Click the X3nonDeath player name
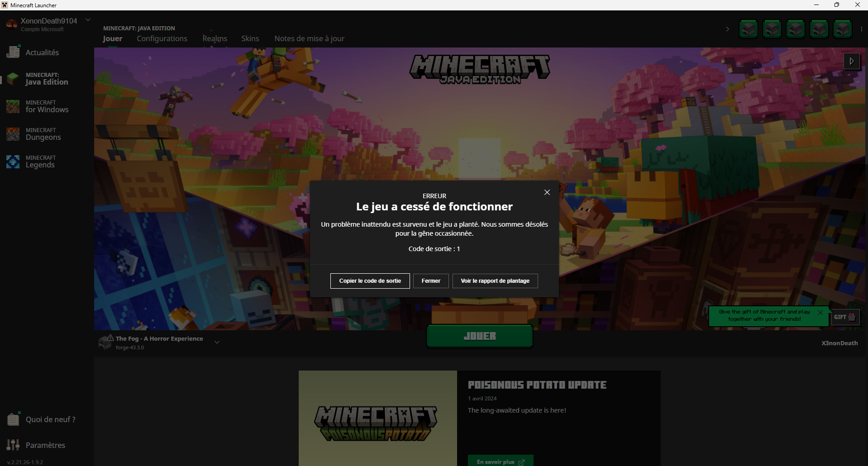 pyautogui.click(x=839, y=343)
